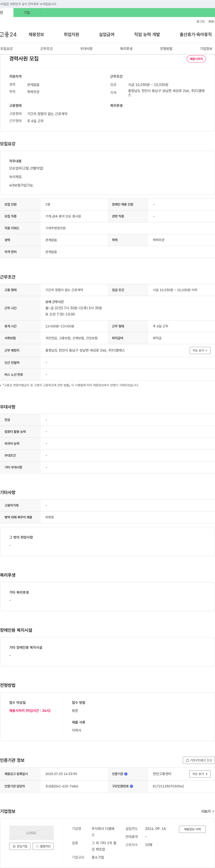Open 채용정보 이력 button

tap(192, 829)
